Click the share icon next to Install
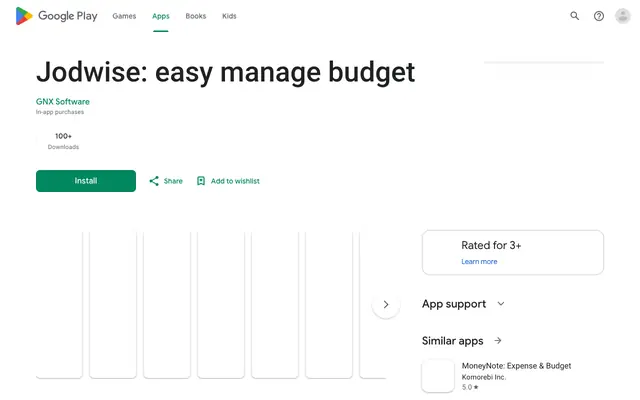Viewport: 640px width, 400px height. 154,181
